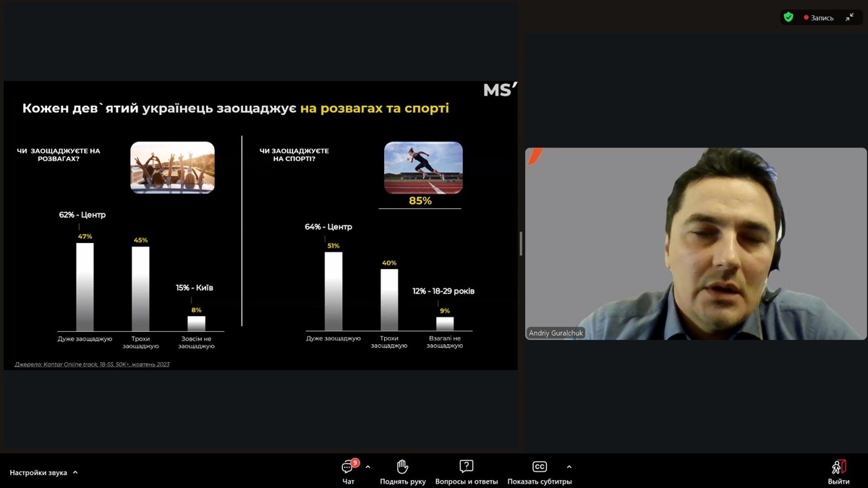Select Andriy Guralchuk's video tile
This screenshot has height=488, width=868.
pos(695,244)
